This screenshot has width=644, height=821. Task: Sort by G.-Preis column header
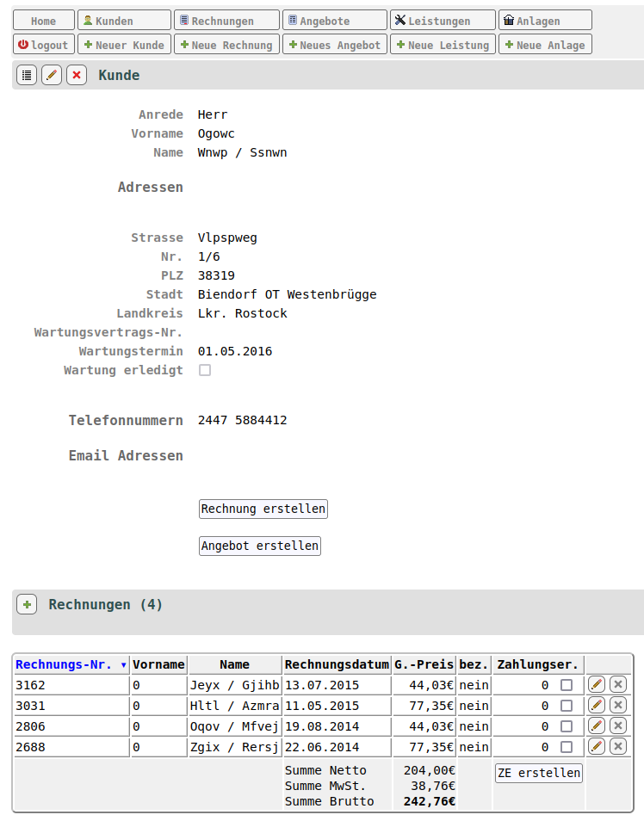point(424,664)
